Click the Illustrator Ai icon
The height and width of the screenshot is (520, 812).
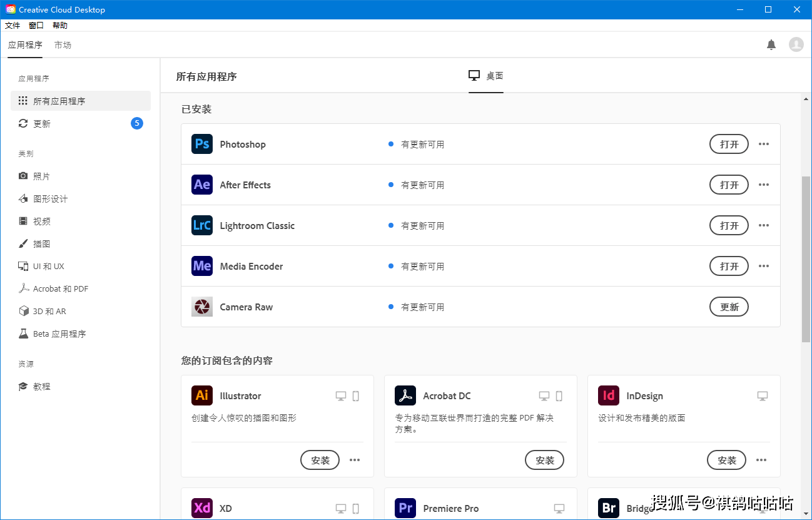click(201, 395)
